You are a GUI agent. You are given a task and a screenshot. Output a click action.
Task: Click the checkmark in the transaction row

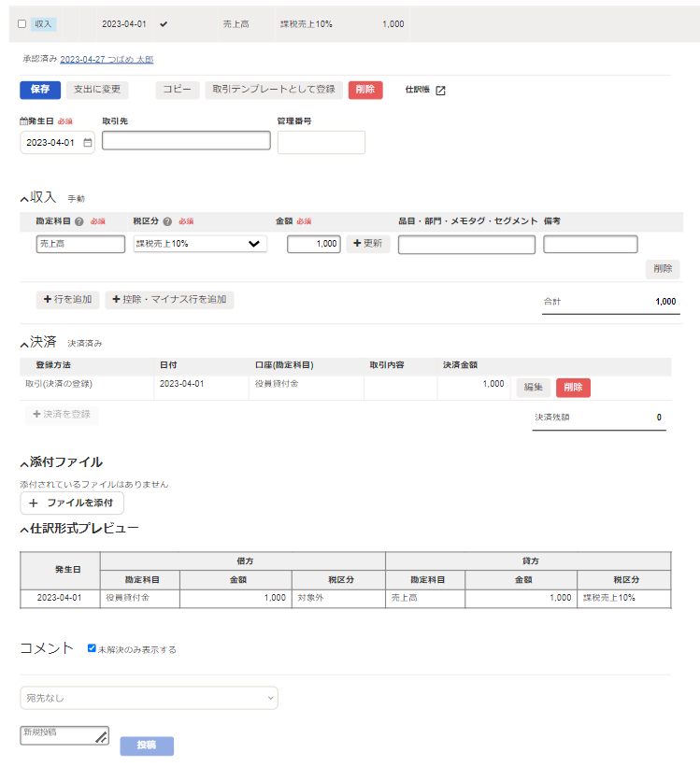164,24
